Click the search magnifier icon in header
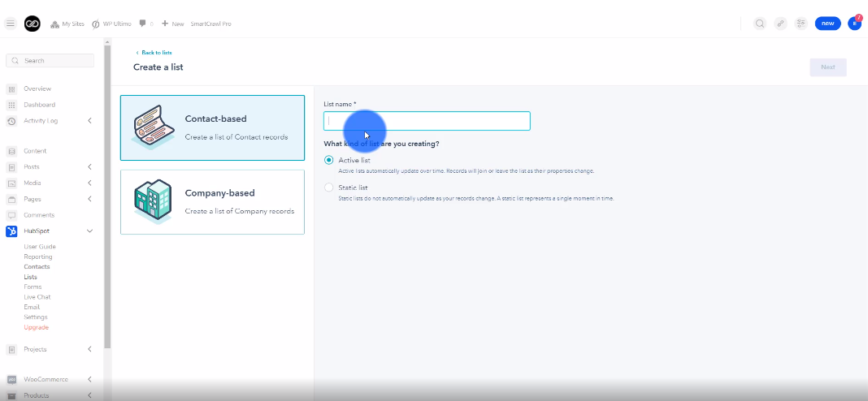This screenshot has height=401, width=868. tap(760, 24)
